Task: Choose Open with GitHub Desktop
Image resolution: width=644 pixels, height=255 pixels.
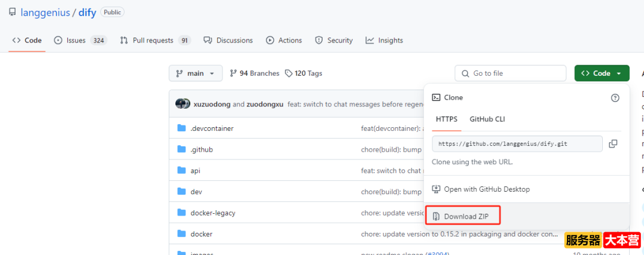Action: point(487,189)
